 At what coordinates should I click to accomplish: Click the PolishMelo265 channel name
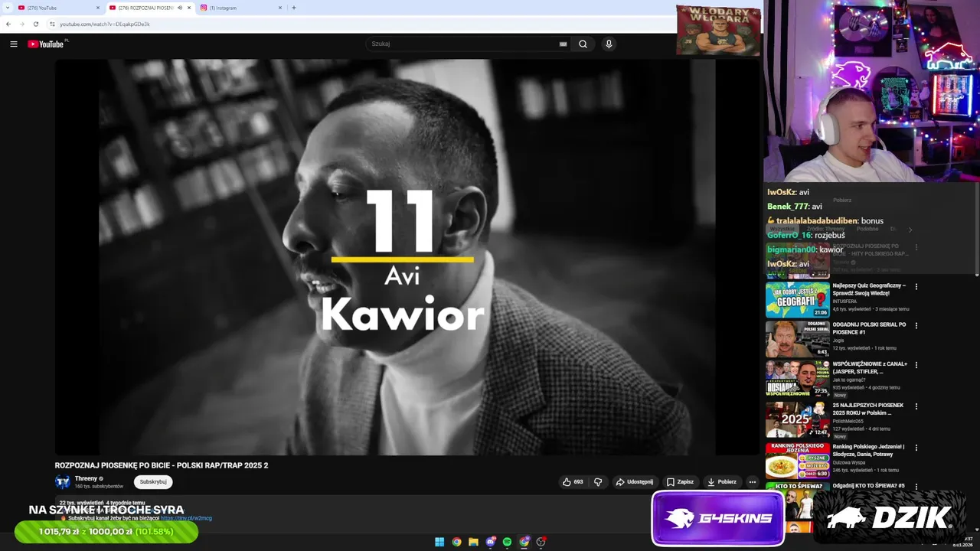tap(849, 422)
